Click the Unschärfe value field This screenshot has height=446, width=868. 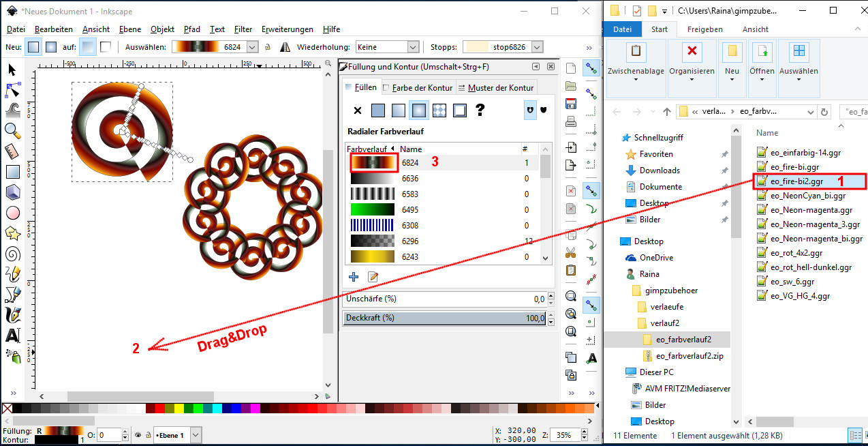[x=446, y=299]
